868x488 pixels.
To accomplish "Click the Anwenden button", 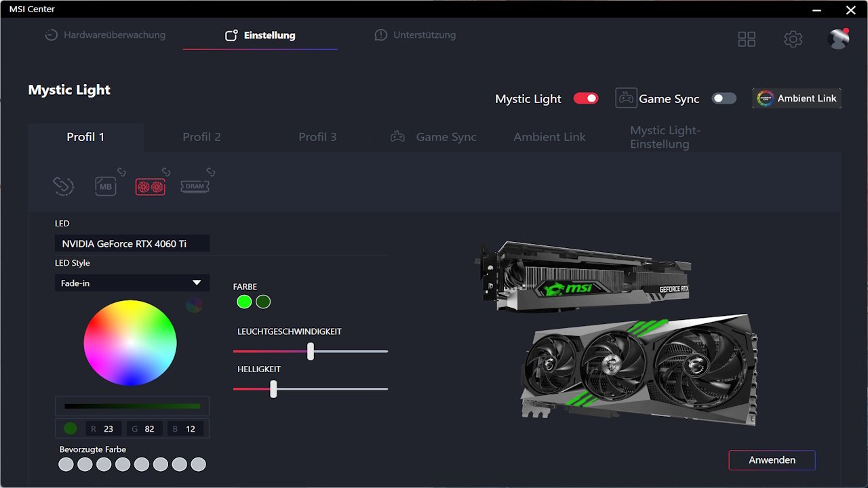I will pos(772,460).
